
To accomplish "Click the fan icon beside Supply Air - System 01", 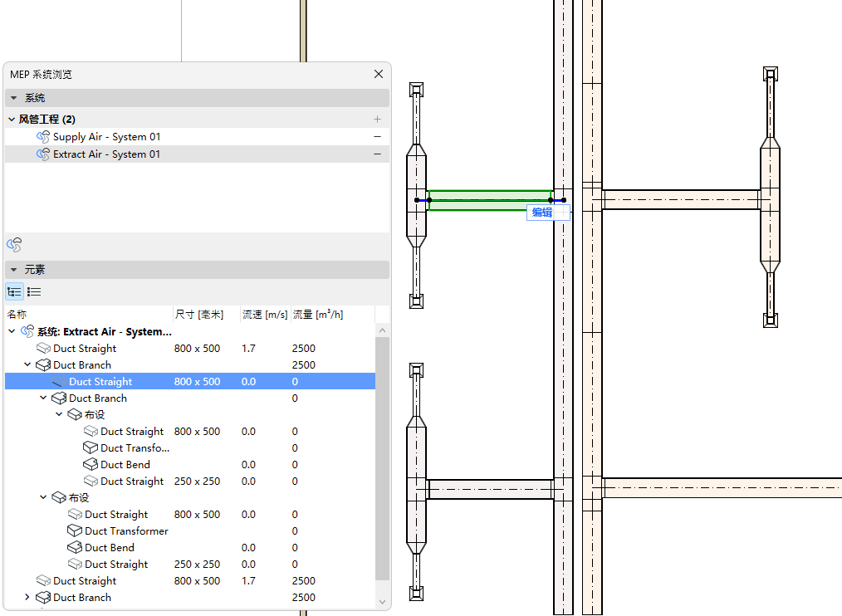I will coord(43,137).
